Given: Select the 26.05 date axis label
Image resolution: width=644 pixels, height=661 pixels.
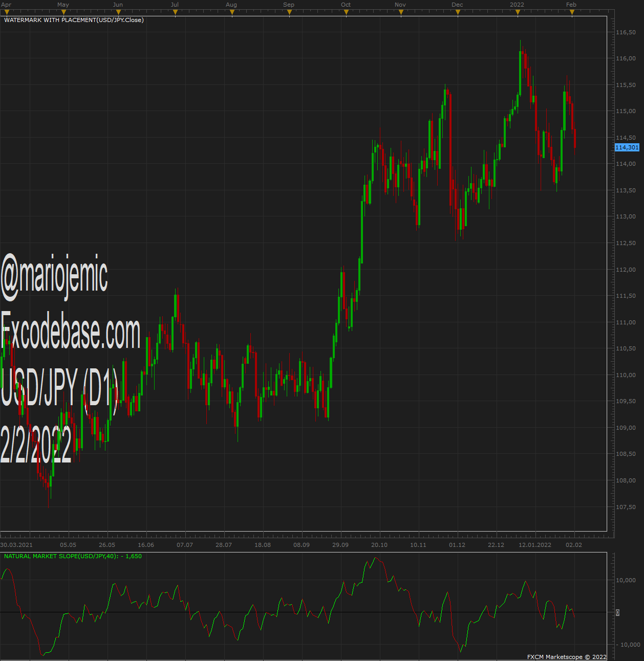Looking at the screenshot, I should (x=107, y=545).
